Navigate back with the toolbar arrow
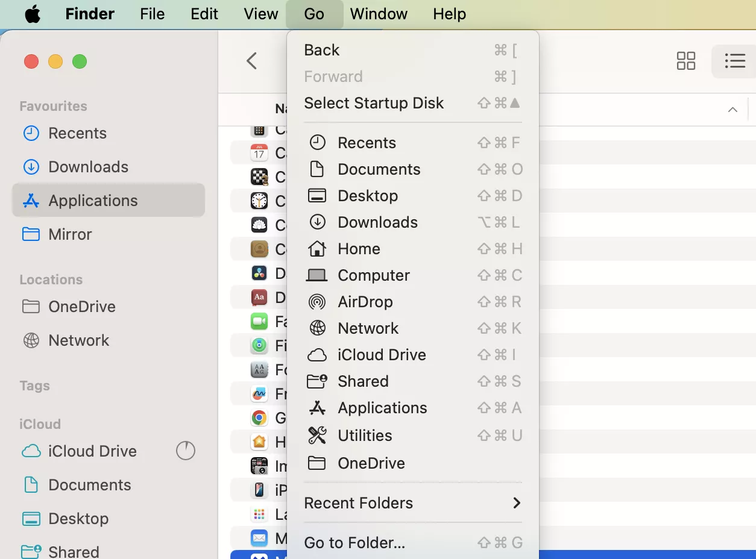Image resolution: width=756 pixels, height=559 pixels. point(252,61)
